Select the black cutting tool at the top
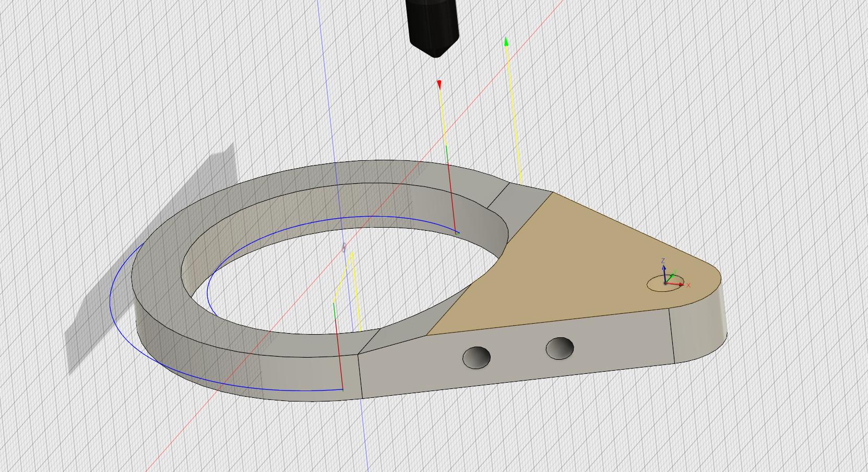The width and height of the screenshot is (868, 472). tap(433, 26)
